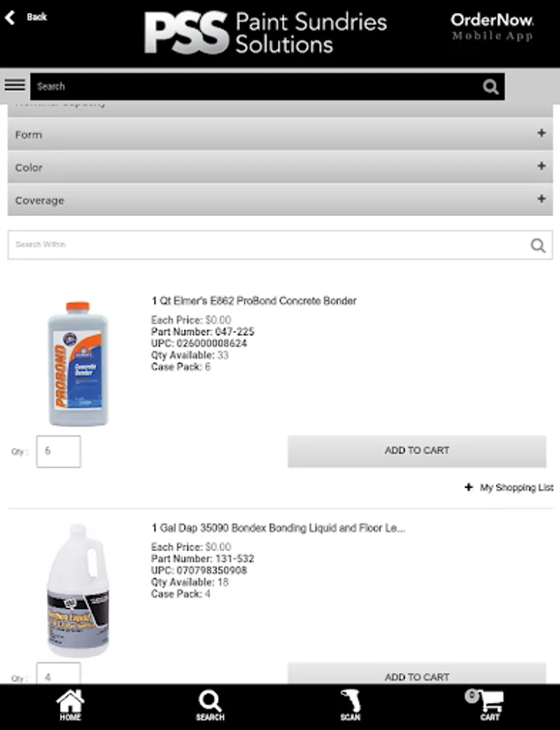Click the ProBond quantity box
This screenshot has height=730, width=560.
pos(58,451)
